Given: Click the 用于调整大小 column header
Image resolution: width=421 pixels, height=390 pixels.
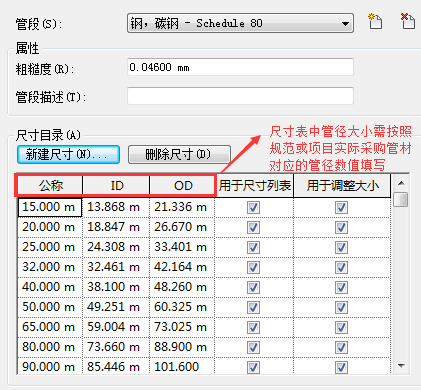Looking at the screenshot, I should click(342, 185).
